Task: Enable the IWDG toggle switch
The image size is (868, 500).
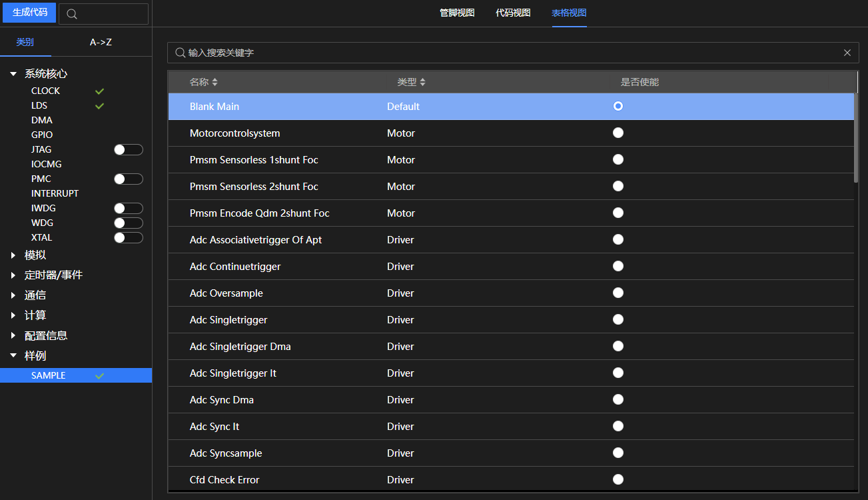Action: tap(128, 209)
